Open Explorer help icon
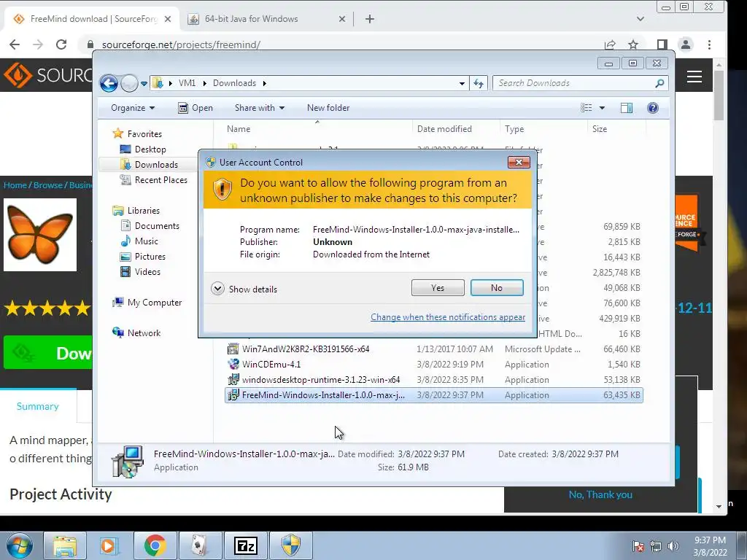This screenshot has height=560, width=747. [x=653, y=108]
